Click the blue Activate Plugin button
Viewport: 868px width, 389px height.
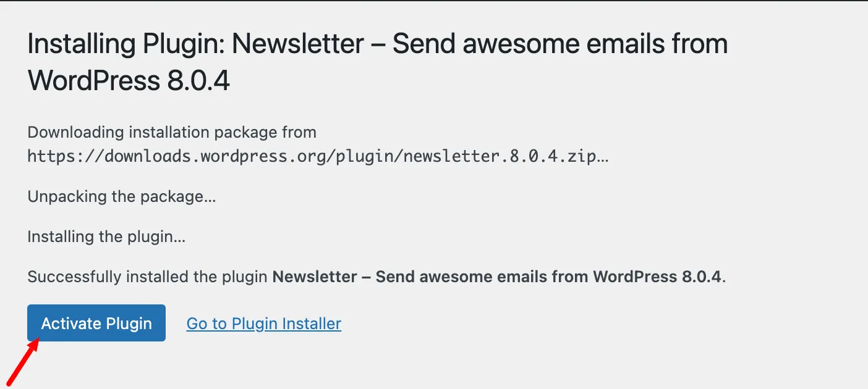click(96, 323)
